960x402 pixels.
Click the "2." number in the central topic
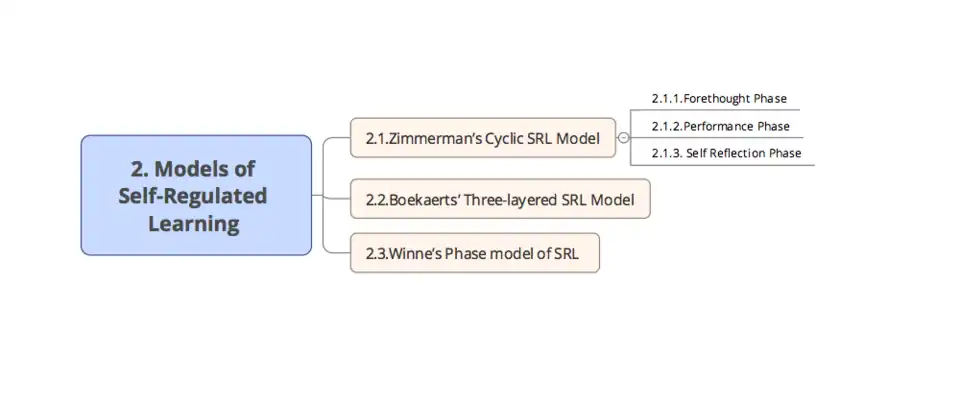139,168
